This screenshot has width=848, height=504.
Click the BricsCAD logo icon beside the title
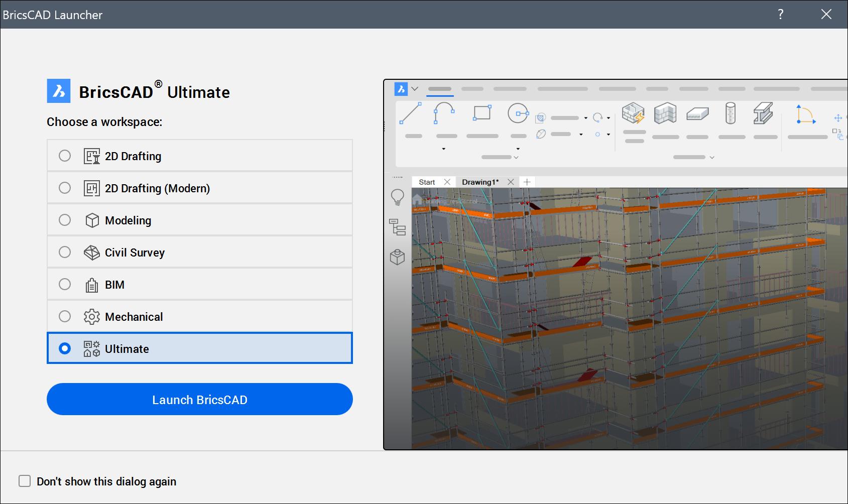(59, 91)
